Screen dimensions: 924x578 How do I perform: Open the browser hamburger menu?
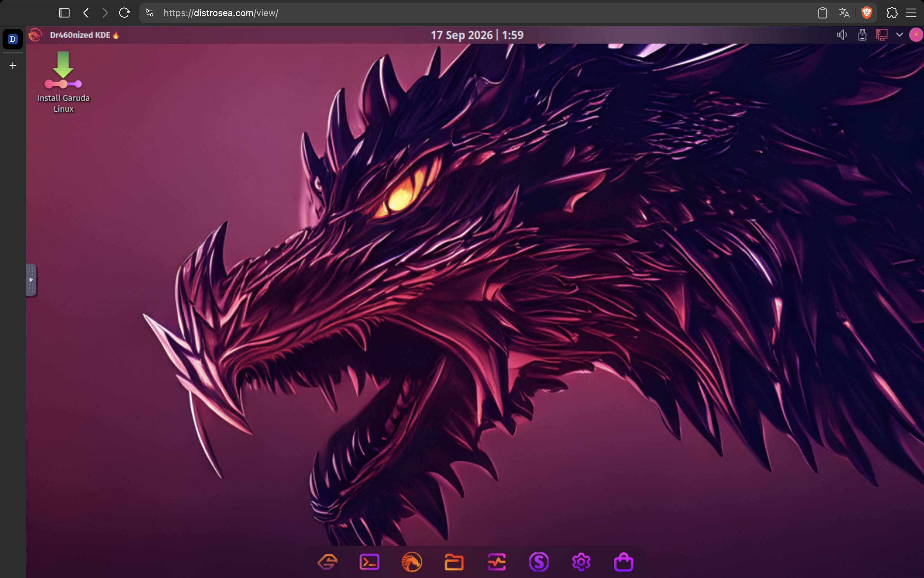pos(911,13)
